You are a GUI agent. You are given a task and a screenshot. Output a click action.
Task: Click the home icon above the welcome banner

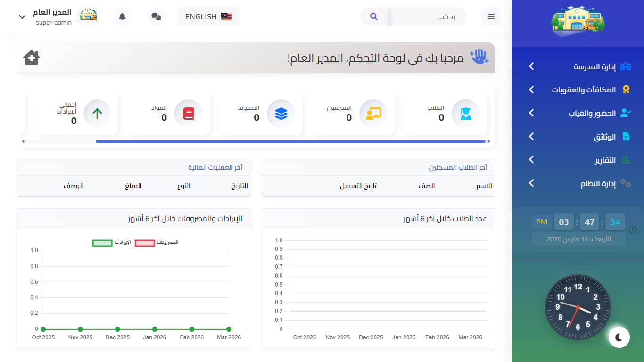[x=31, y=58]
